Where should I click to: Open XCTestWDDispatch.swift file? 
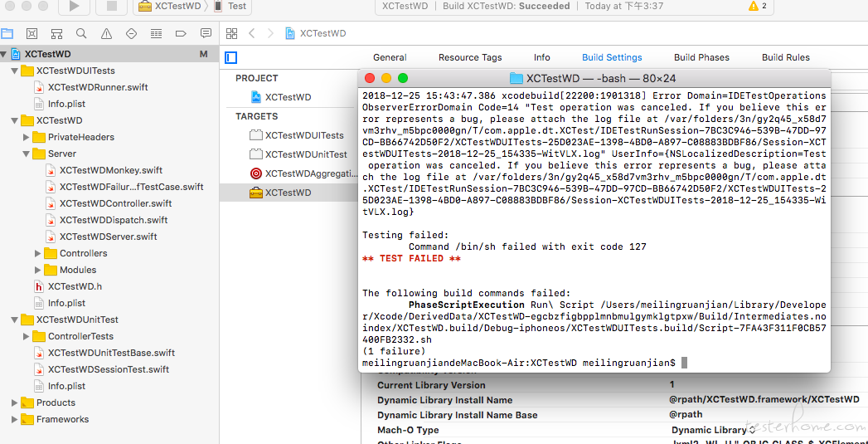pos(114,220)
